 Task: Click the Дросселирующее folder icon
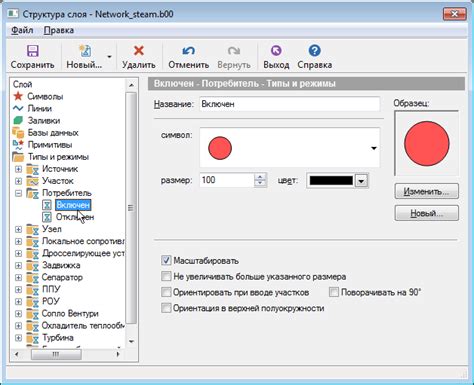[33, 253]
